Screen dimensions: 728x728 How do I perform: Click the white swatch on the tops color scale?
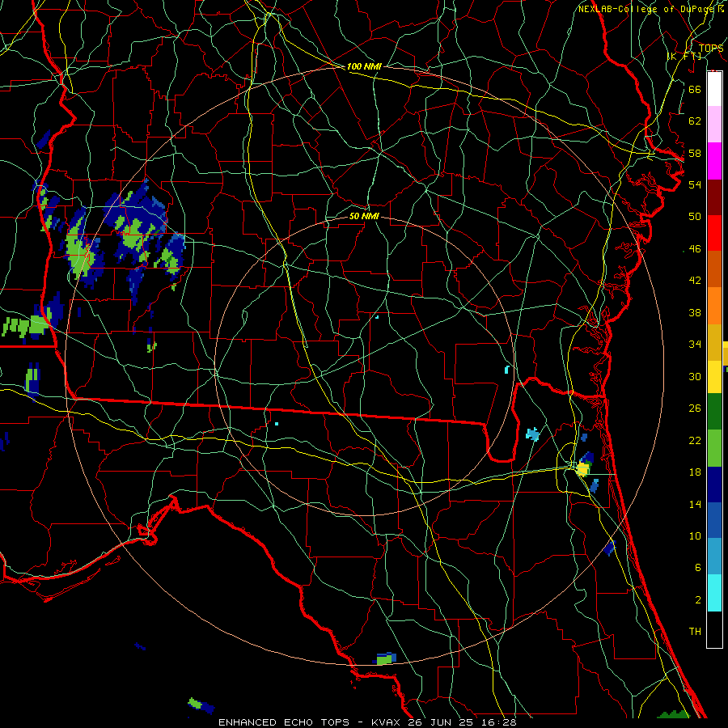[x=714, y=89]
